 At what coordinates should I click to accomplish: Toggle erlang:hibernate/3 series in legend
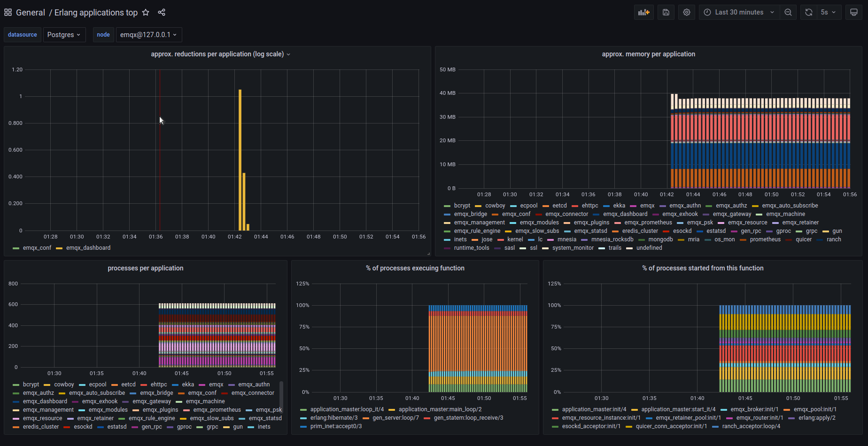pyautogui.click(x=334, y=418)
